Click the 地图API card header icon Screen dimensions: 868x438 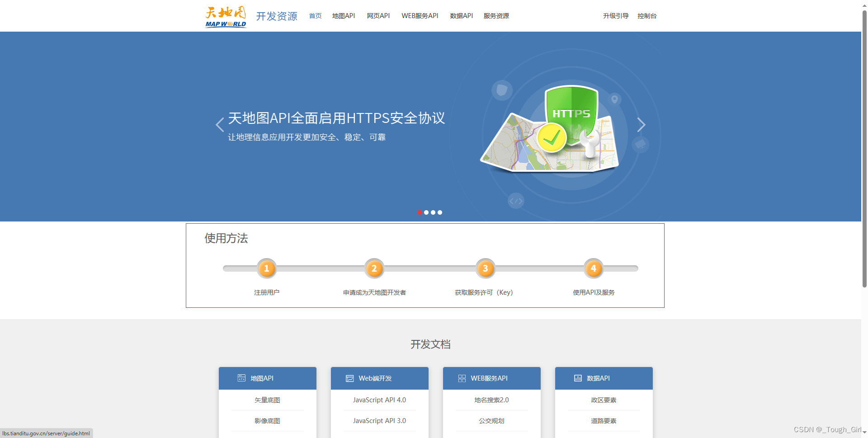pos(241,378)
